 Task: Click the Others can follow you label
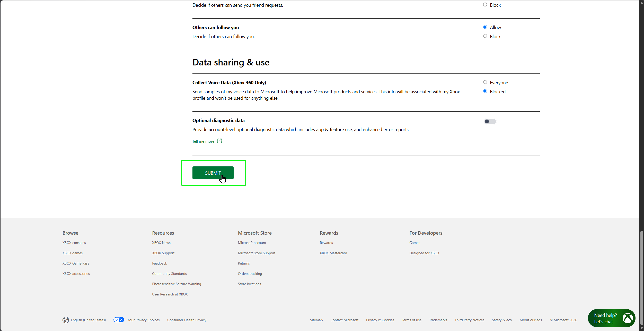216,27
